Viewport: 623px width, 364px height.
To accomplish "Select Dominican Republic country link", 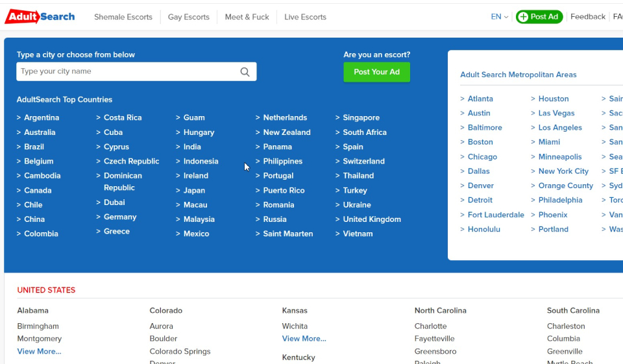I will 123,182.
